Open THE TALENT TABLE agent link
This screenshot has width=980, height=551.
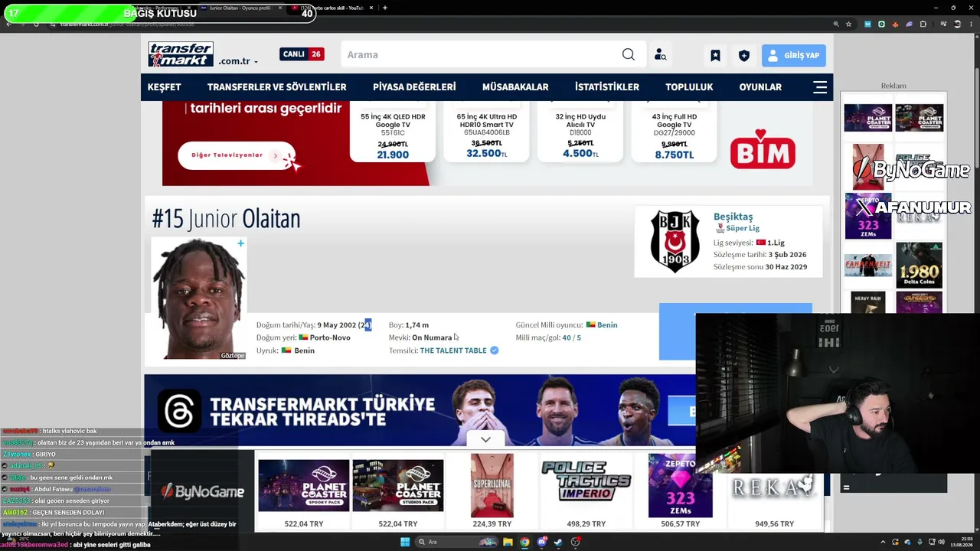click(453, 350)
